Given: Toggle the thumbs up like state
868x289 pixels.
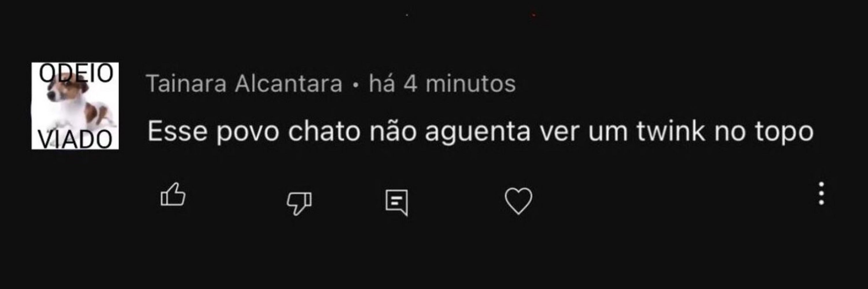Looking at the screenshot, I should pos(173,194).
